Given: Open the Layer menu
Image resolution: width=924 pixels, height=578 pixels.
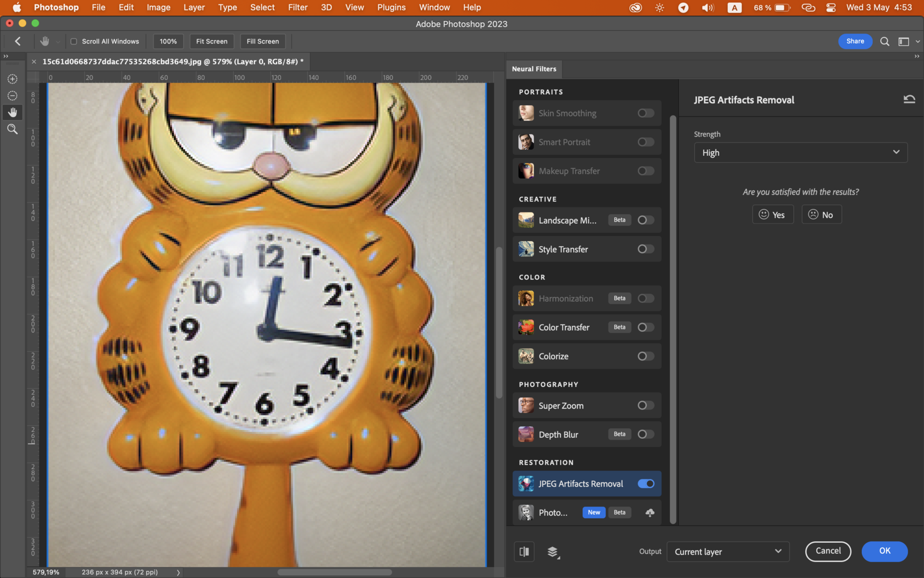Looking at the screenshot, I should [194, 7].
